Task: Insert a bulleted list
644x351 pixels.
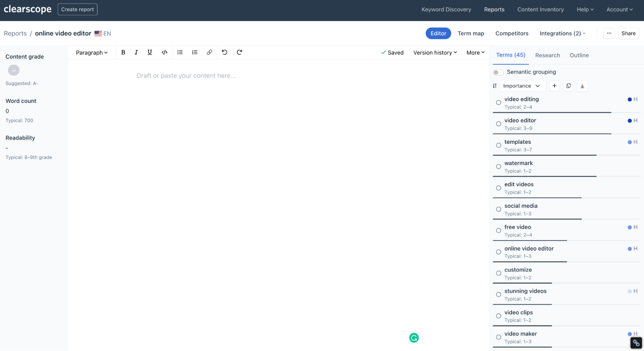Action: tap(180, 52)
